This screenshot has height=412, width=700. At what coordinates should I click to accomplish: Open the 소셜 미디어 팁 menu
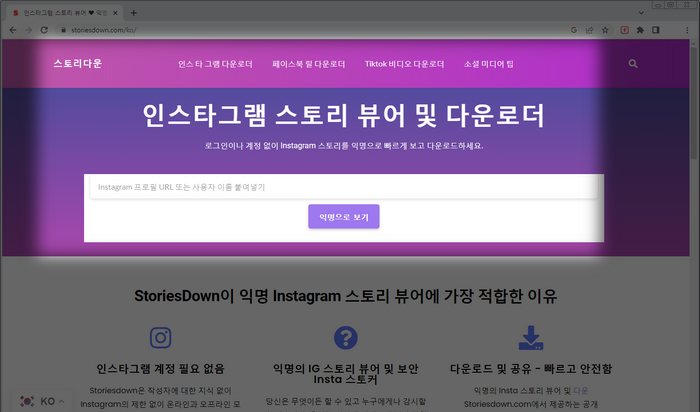click(x=488, y=64)
